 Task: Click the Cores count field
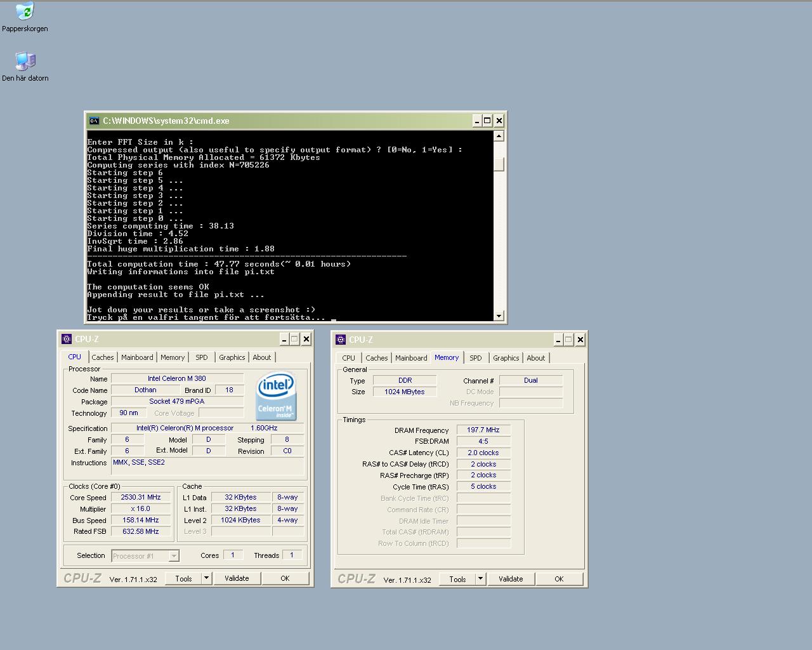[x=233, y=555]
